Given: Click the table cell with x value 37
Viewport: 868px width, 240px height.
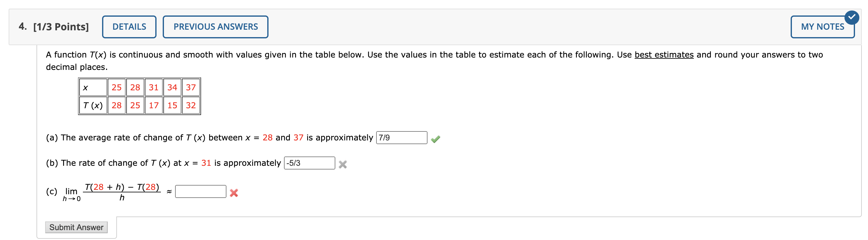Looking at the screenshot, I should 191,87.
